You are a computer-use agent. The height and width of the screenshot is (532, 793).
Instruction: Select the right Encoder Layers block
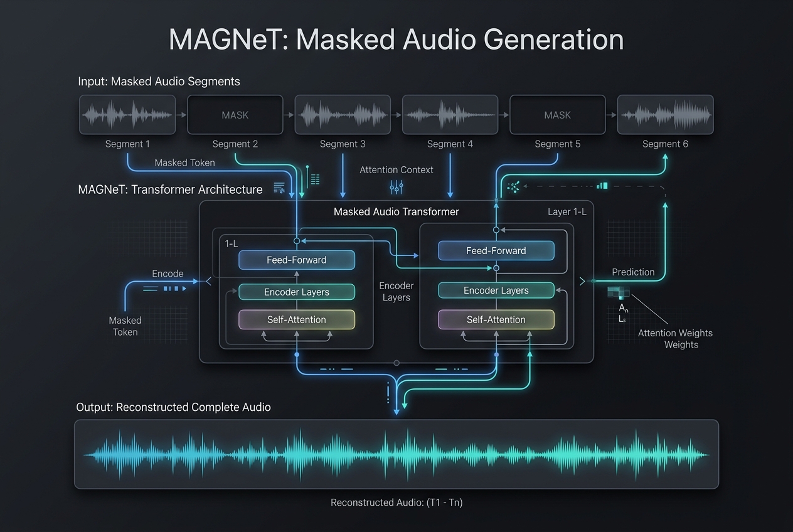(496, 290)
